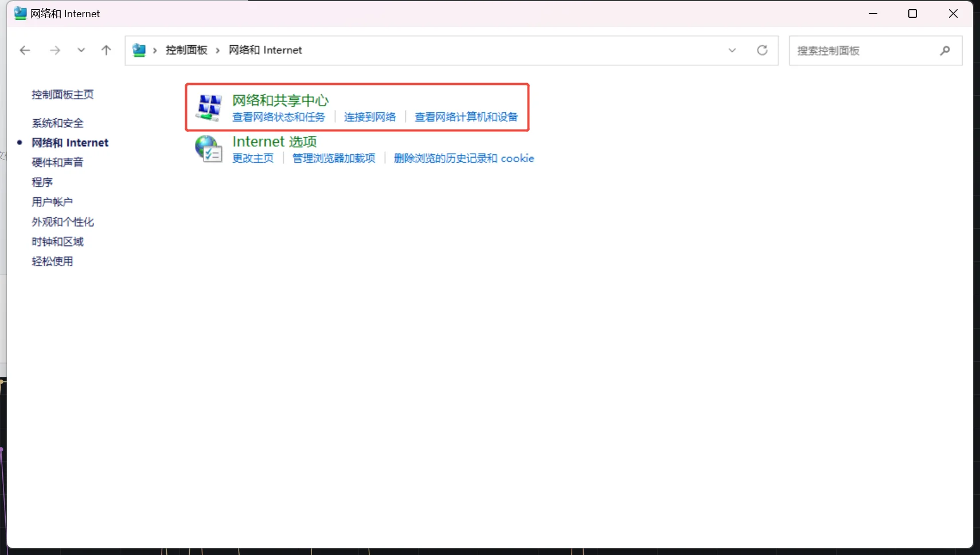The height and width of the screenshot is (555, 980).
Task: Expand the chevron after 控制面板 breadcrumb
Action: 218,50
